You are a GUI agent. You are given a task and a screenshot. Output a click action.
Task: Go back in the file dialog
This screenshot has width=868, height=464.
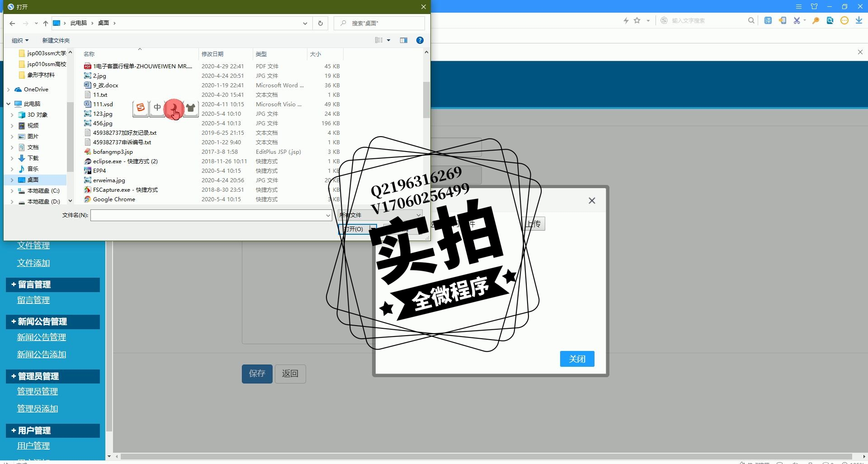(12, 23)
